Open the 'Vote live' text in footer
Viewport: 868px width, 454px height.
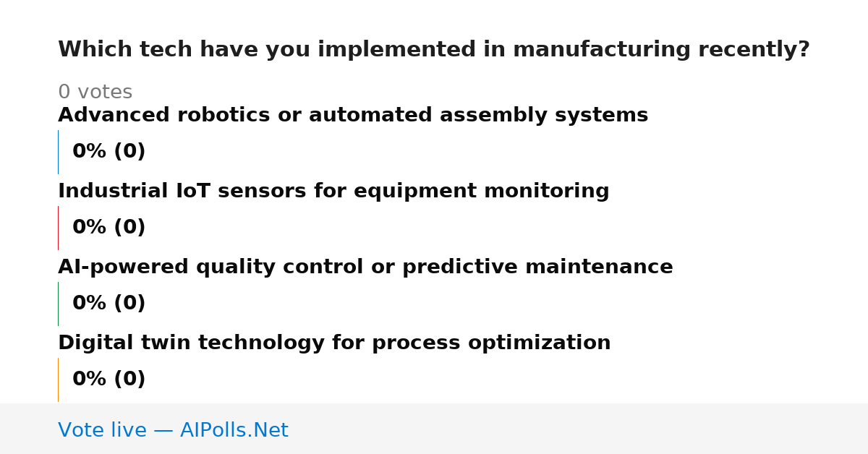(x=102, y=431)
